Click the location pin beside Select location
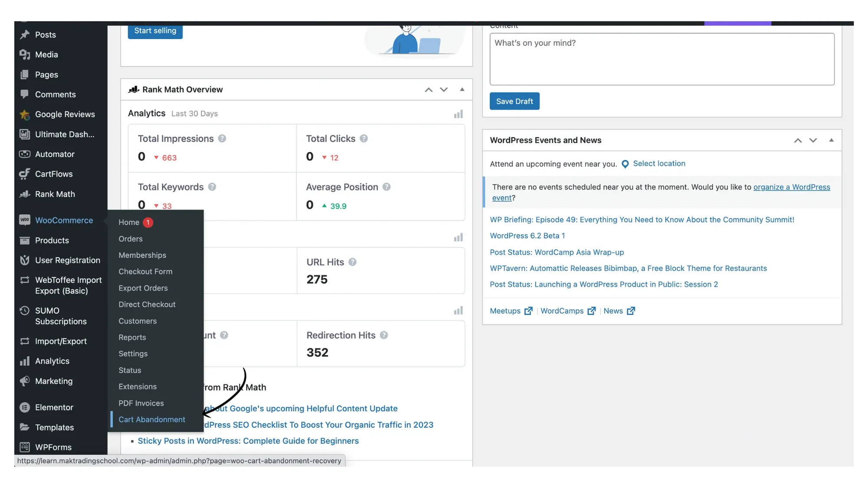Screen dimensions: 868x488 point(625,164)
